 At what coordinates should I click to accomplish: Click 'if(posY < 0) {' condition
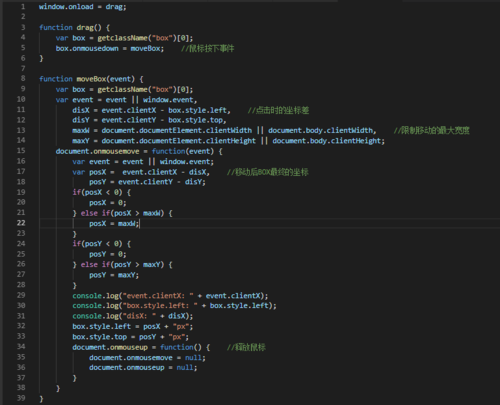pos(102,244)
